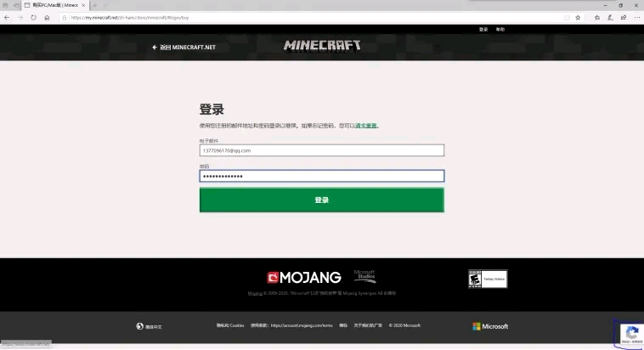Click the padlock icon in address bar

pyautogui.click(x=64, y=18)
